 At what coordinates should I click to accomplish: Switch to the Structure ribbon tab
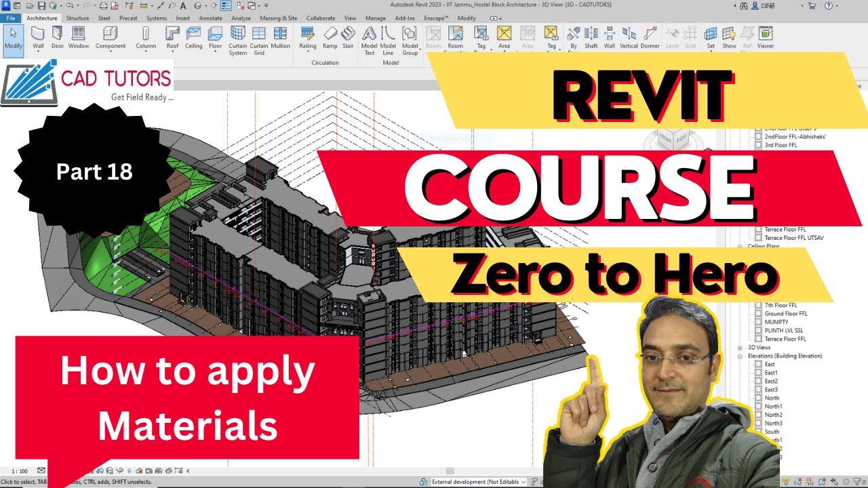click(77, 18)
